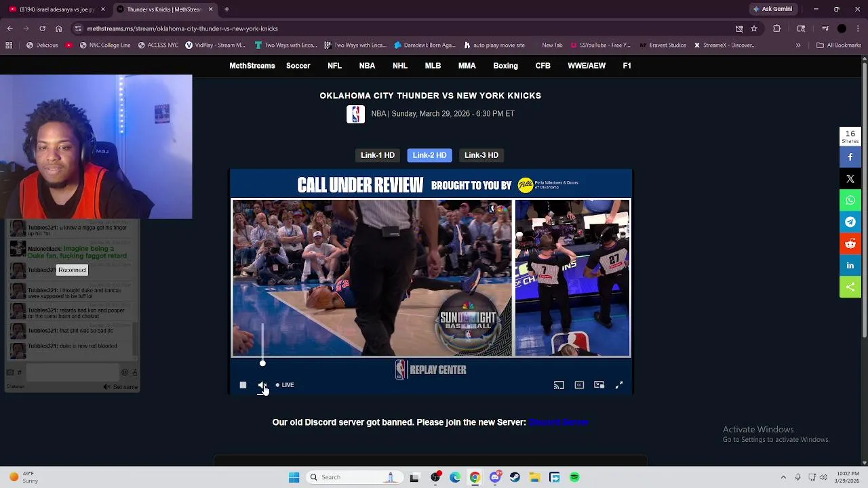Screen dimensions: 868x488
Task: Toggle closed captions in the player
Action: pyautogui.click(x=579, y=385)
